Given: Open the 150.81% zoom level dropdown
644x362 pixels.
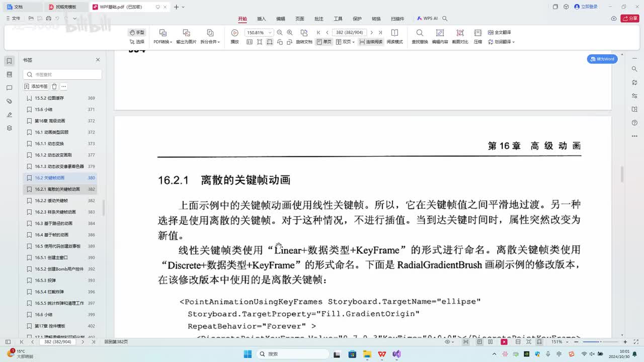Looking at the screenshot, I should pyautogui.click(x=259, y=32).
